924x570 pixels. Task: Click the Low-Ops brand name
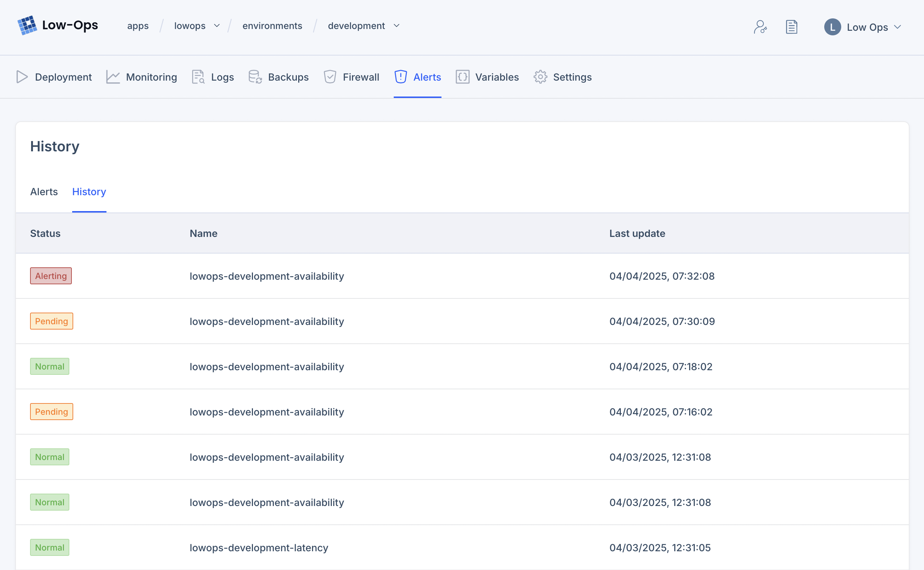70,25
